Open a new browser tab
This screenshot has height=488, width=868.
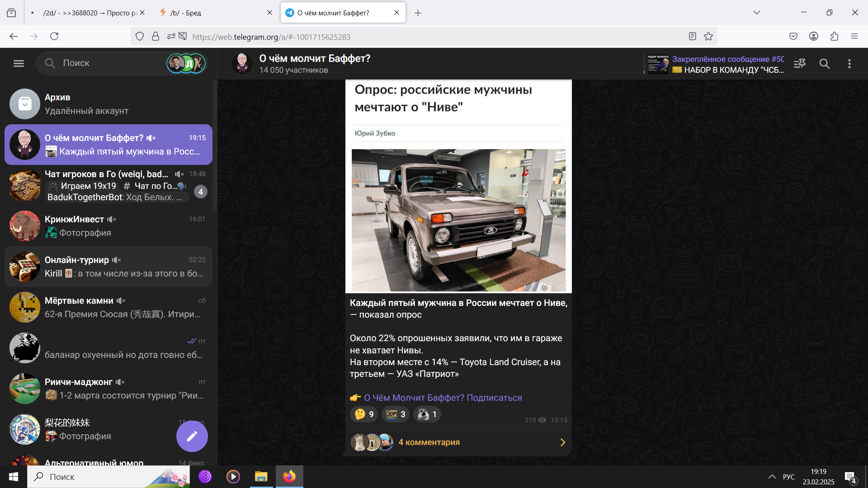click(x=418, y=13)
